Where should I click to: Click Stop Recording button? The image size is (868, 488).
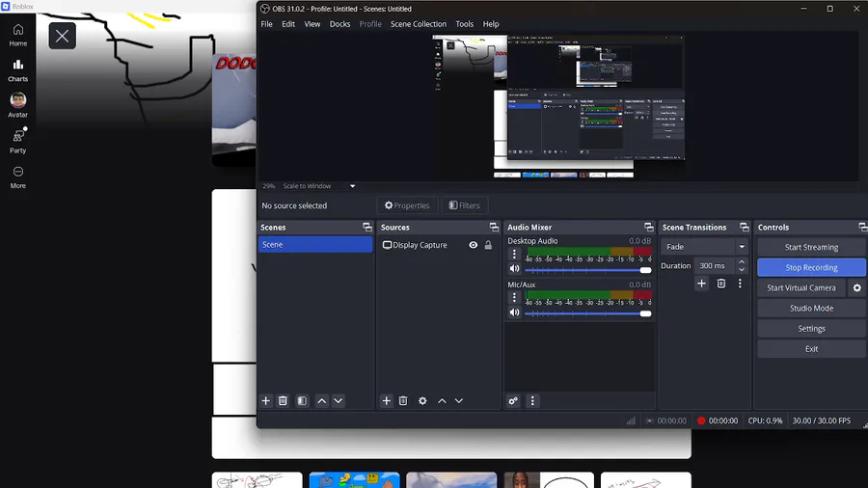point(811,267)
